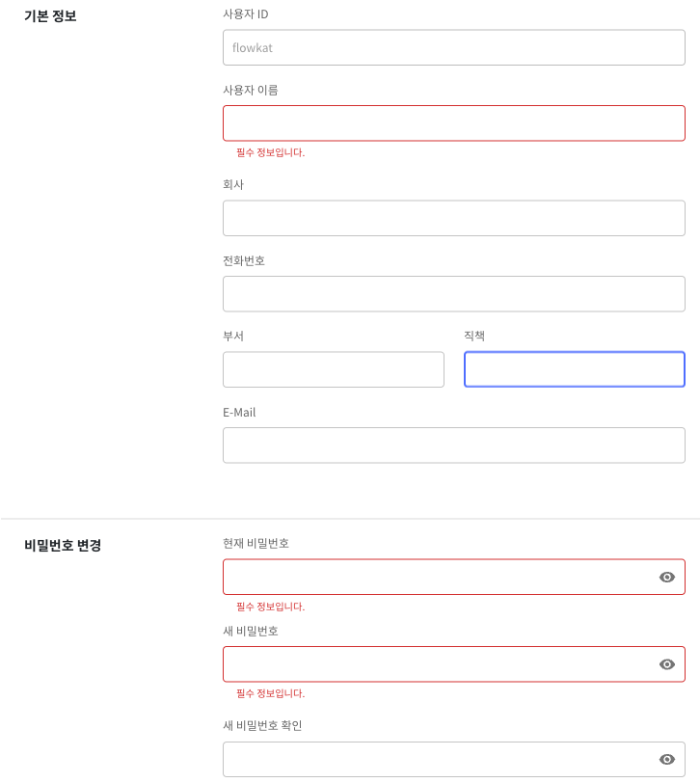Click the 'E-Mail' label text
The image size is (700, 783).
239,412
